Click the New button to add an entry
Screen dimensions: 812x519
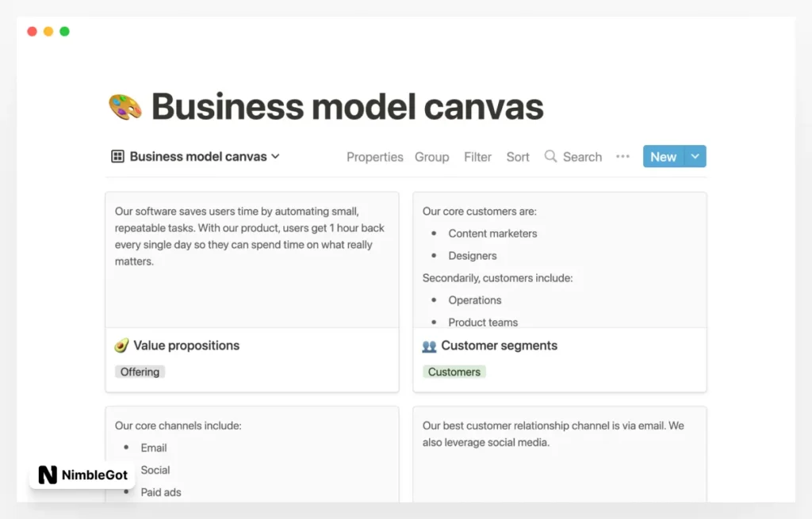663,156
